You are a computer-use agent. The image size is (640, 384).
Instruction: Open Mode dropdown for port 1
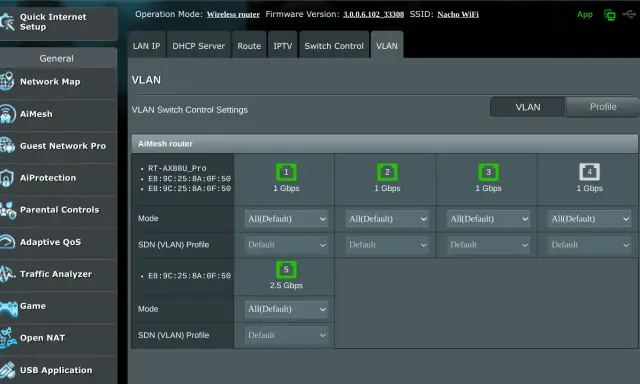pyautogui.click(x=287, y=219)
